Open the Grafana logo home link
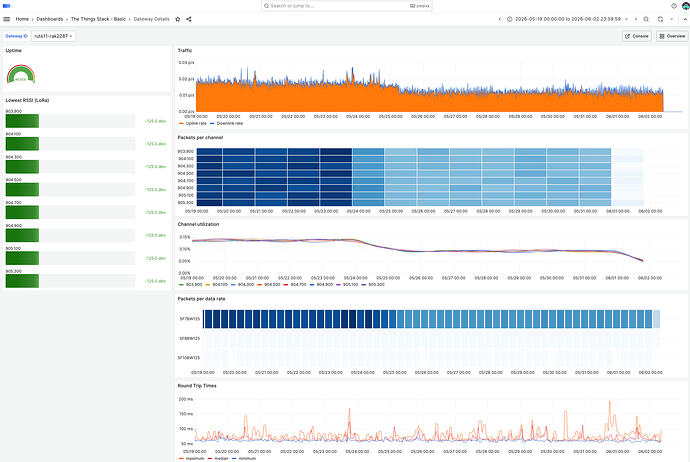 click(7, 6)
